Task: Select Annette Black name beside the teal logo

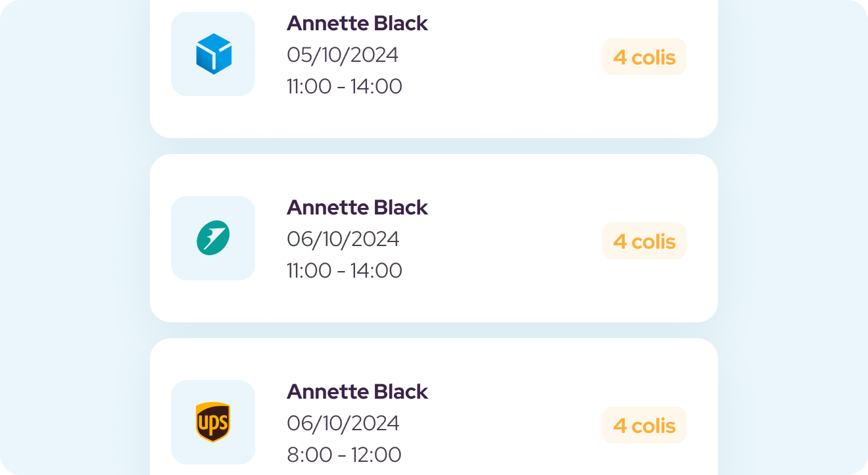Action: [x=357, y=208]
